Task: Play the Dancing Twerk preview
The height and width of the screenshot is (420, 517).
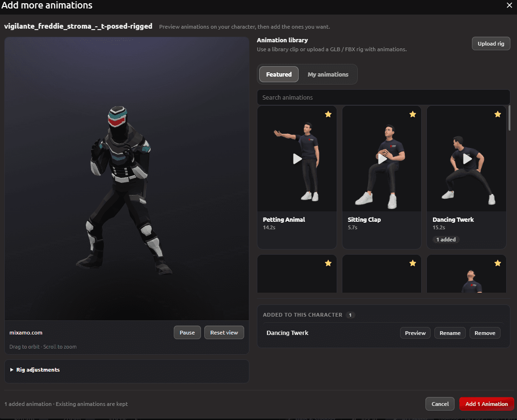Action: 467,159
